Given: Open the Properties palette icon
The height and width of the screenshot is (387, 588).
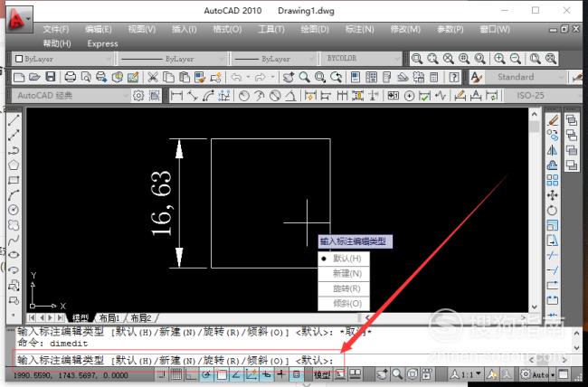Looking at the screenshot, I should click(x=356, y=77).
